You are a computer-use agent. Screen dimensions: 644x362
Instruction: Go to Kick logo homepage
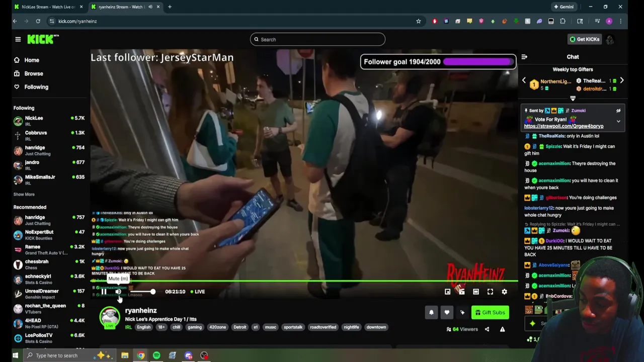coord(43,39)
